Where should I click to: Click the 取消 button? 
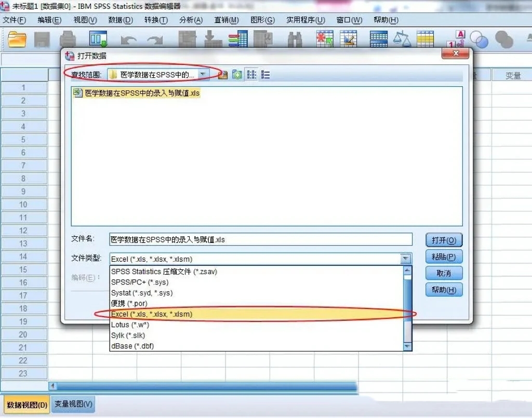pyautogui.click(x=444, y=273)
